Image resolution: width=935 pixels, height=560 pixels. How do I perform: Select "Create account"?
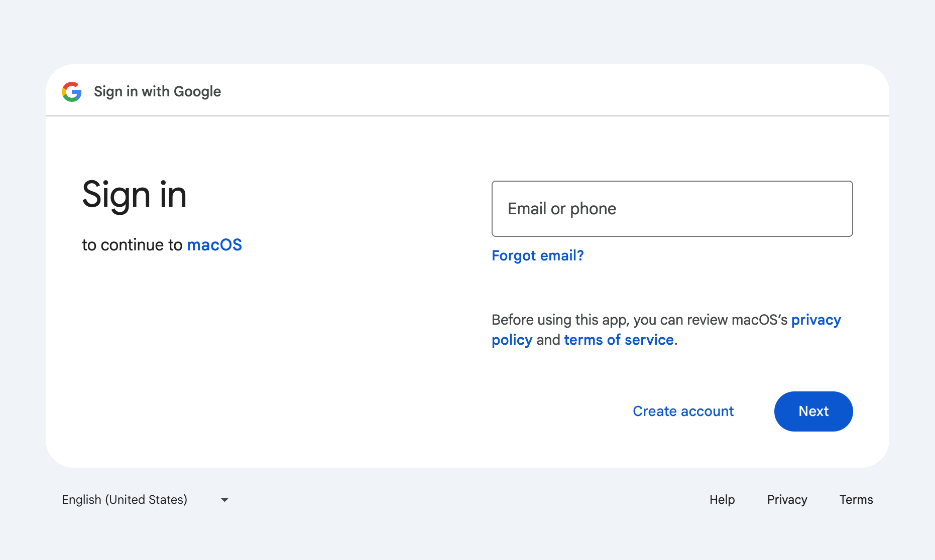coord(683,411)
